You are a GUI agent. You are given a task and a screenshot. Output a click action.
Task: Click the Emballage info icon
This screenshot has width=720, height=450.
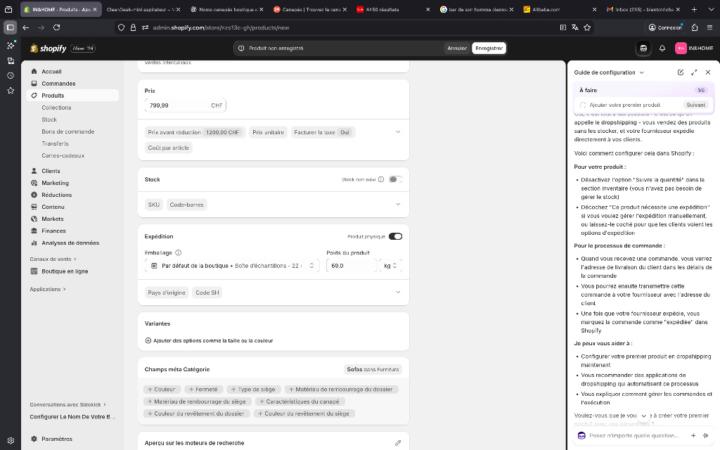tap(178, 253)
